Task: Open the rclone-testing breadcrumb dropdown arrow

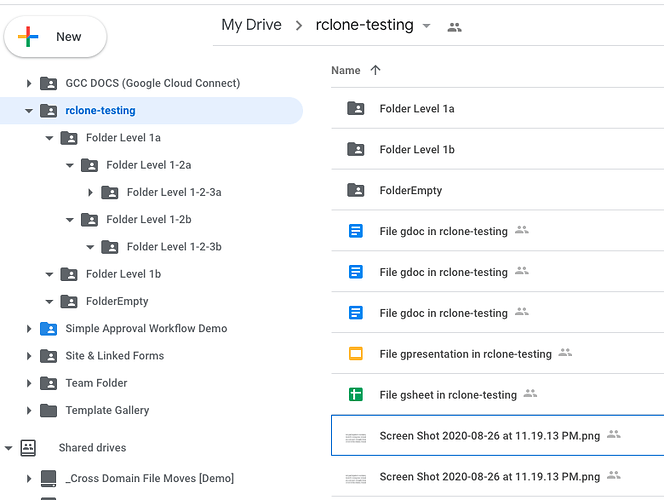Action: [x=426, y=26]
